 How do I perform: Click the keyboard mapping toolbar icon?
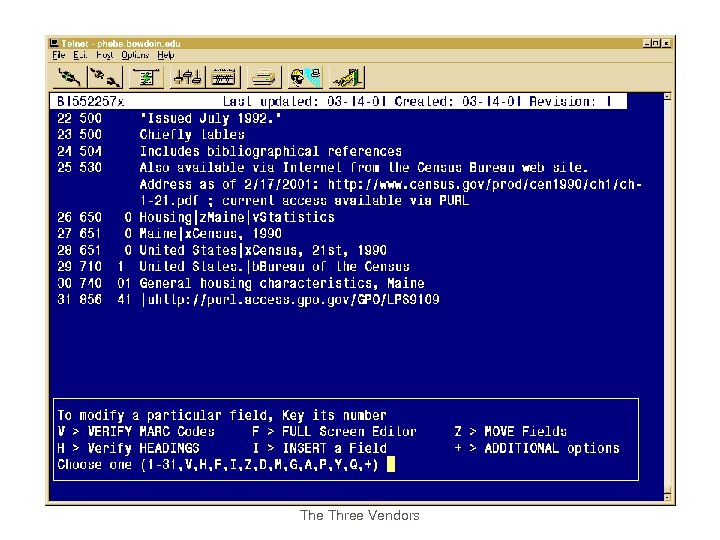pos(223,77)
